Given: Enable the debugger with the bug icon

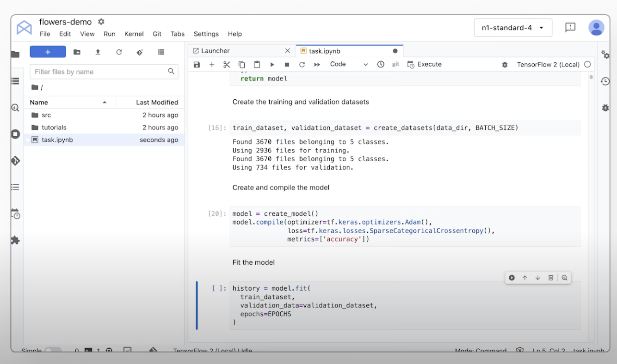Looking at the screenshot, I should coord(504,65).
